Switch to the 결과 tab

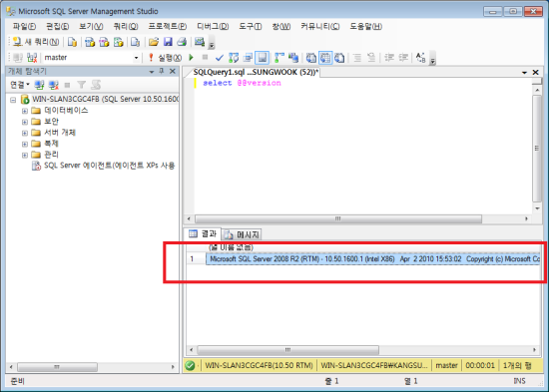point(203,233)
